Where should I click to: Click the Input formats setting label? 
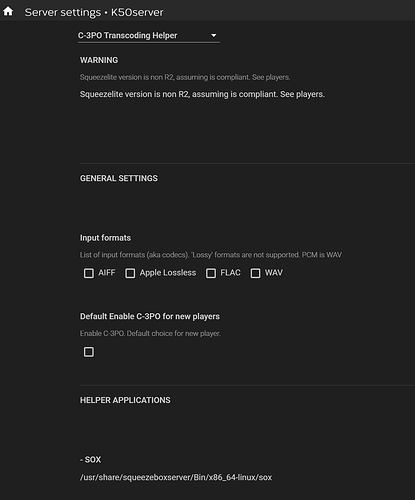pos(105,238)
